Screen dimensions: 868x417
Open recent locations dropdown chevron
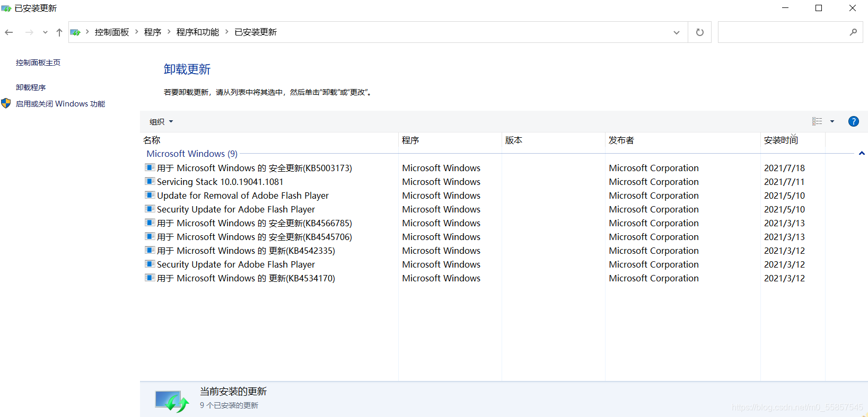(45, 32)
